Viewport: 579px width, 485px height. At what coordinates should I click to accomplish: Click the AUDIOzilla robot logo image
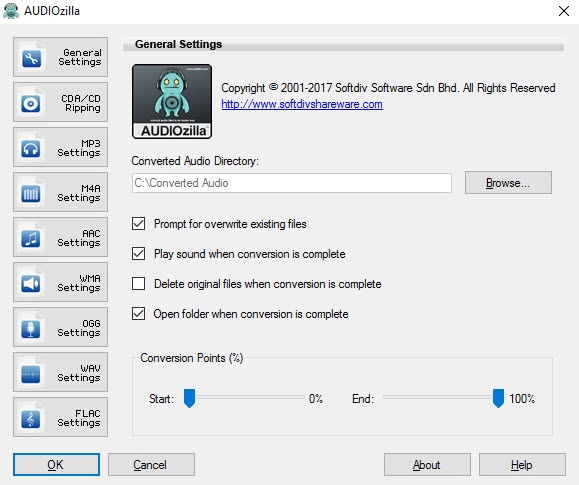172,102
